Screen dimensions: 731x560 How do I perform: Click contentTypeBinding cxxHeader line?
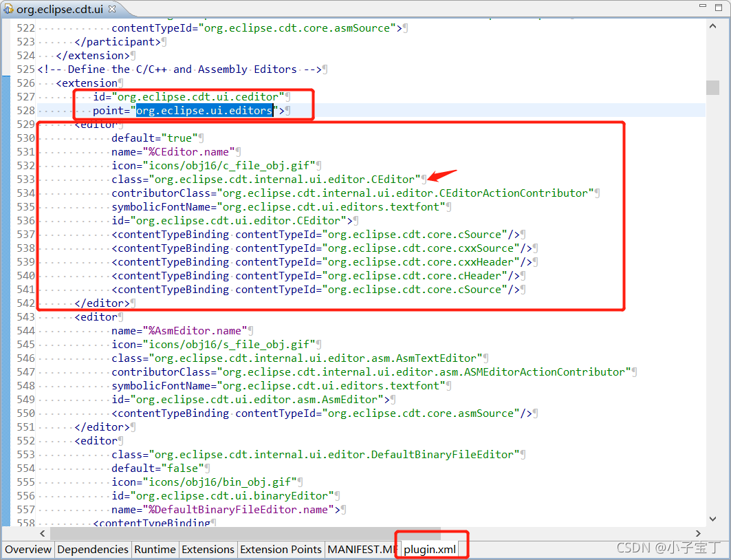coord(322,262)
